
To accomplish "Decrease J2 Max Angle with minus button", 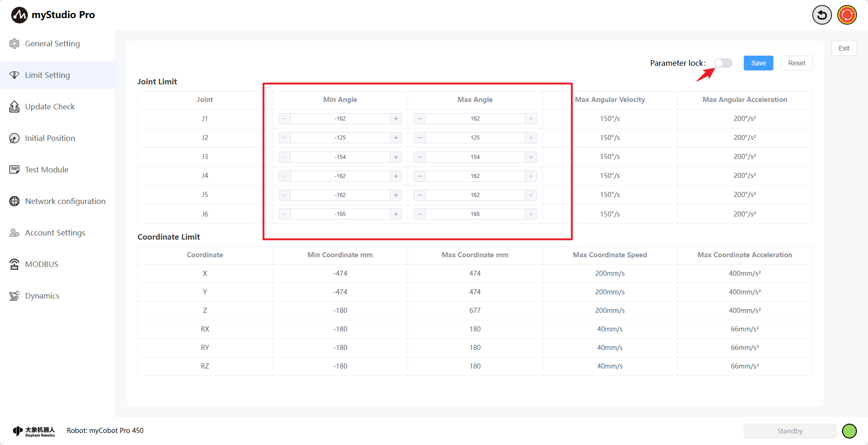I will (x=420, y=138).
